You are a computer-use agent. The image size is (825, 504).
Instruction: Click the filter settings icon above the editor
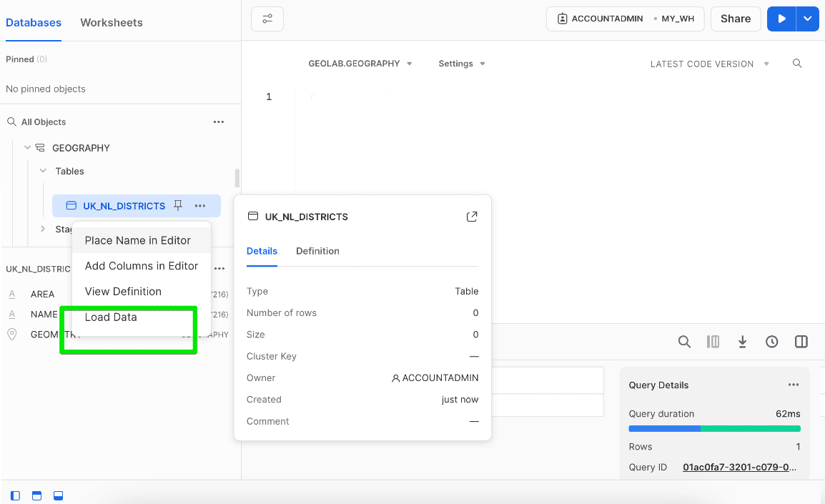click(267, 19)
